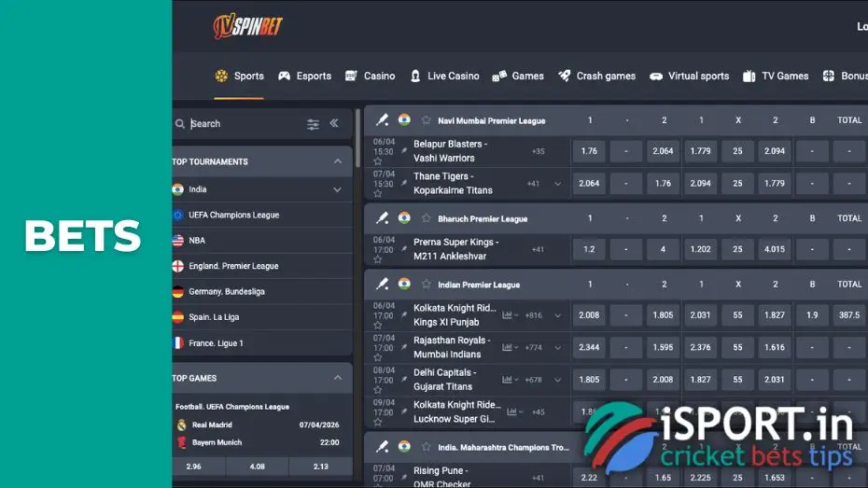Favorite Rajasthan Royals match star
Screen dimensions: 868x488
click(x=378, y=357)
